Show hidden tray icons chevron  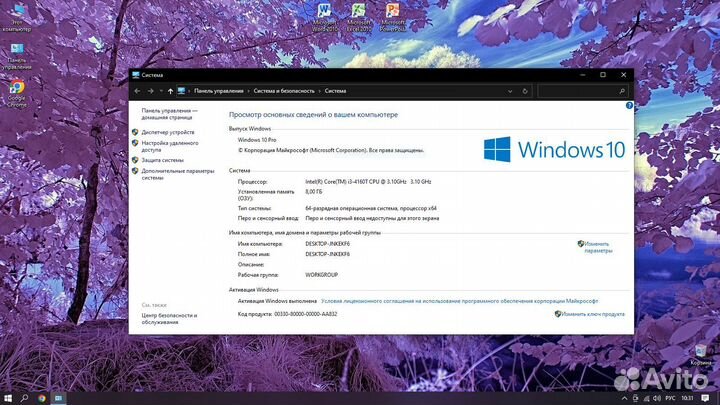coord(624,398)
